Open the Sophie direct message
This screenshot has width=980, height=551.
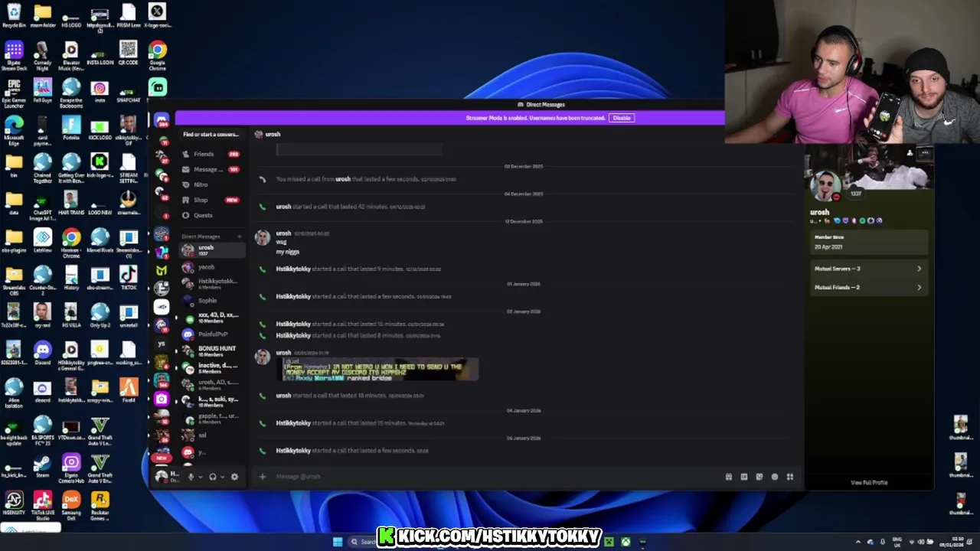point(211,301)
